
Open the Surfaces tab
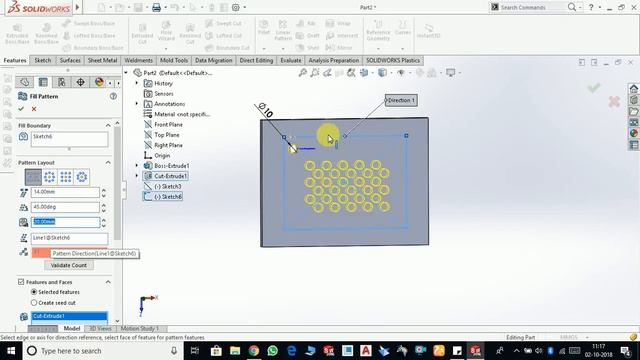click(70, 60)
